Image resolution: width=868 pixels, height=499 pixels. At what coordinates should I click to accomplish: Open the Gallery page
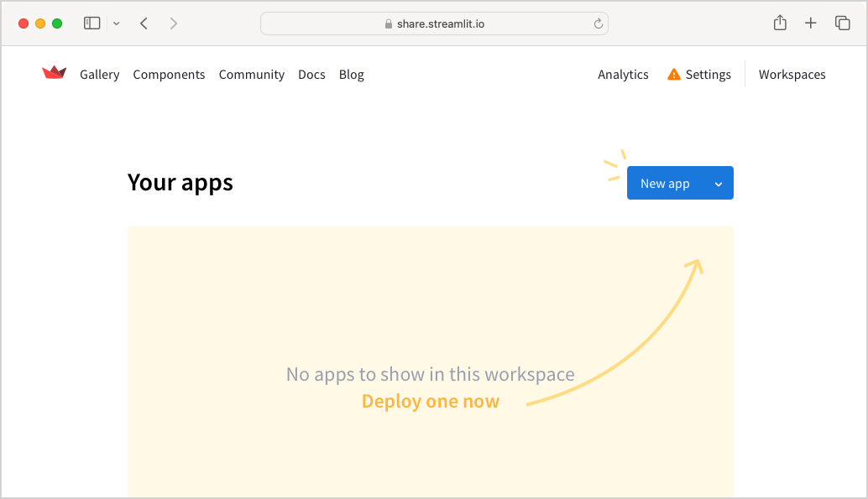coord(100,75)
